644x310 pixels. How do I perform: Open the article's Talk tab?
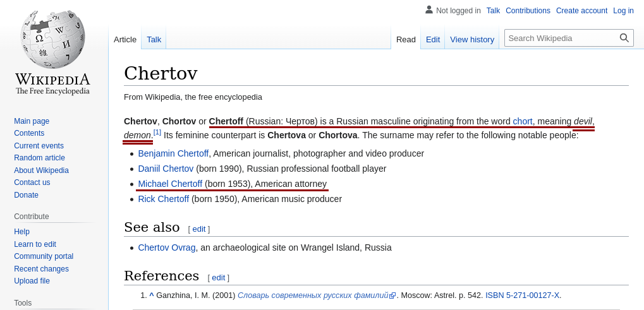point(154,39)
